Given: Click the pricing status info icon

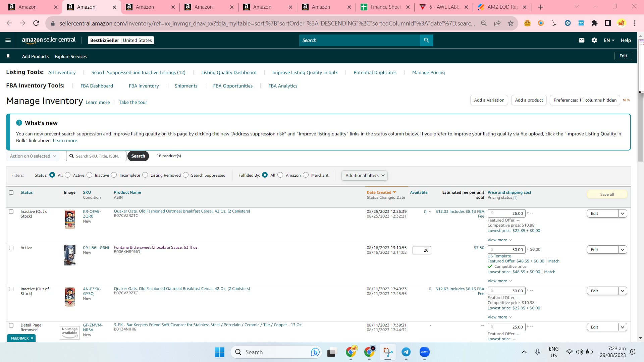Looking at the screenshot, I should point(515,198).
